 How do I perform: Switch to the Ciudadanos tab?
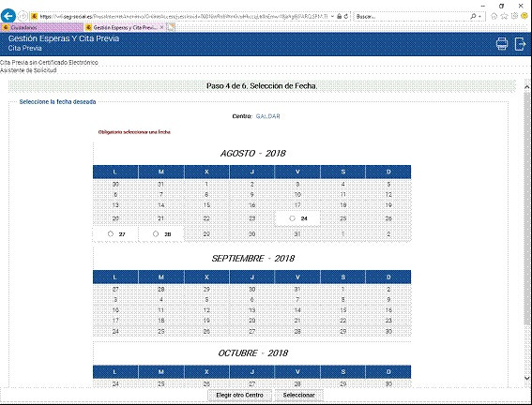(x=41, y=27)
